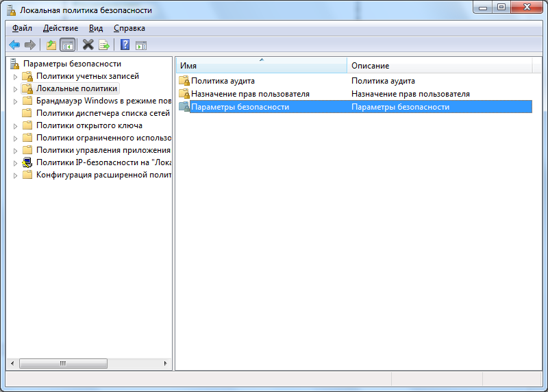548x392 pixels.
Task: Expand Политики ограниченного использования node
Action: [15, 138]
